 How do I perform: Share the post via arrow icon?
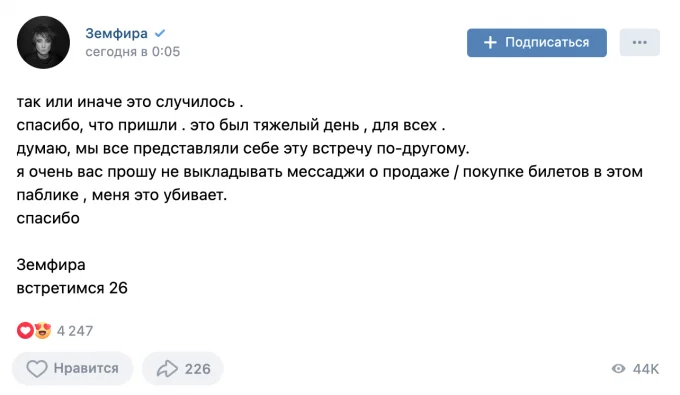click(x=167, y=369)
